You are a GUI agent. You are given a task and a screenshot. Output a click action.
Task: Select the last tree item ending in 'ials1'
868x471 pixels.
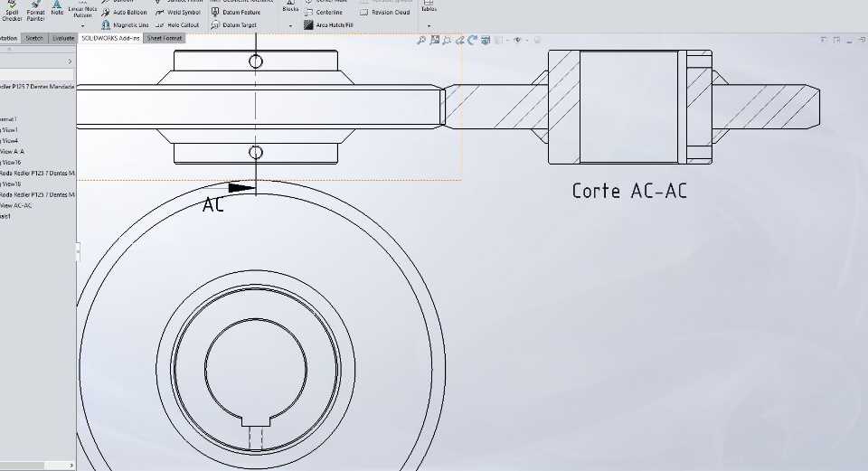pos(5,216)
